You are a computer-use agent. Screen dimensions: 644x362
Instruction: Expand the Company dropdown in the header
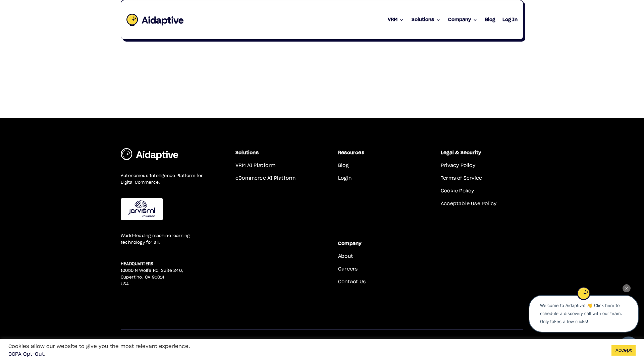[x=462, y=20]
